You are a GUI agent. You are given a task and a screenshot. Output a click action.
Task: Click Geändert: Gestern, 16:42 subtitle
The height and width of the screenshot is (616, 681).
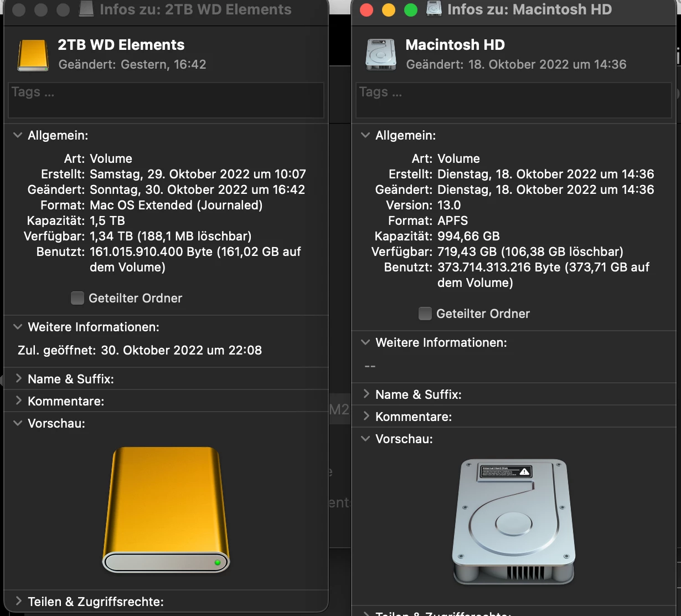(x=132, y=64)
